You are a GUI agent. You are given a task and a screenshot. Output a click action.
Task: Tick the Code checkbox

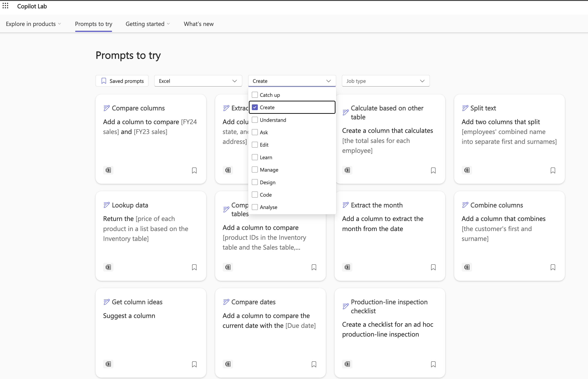click(255, 195)
